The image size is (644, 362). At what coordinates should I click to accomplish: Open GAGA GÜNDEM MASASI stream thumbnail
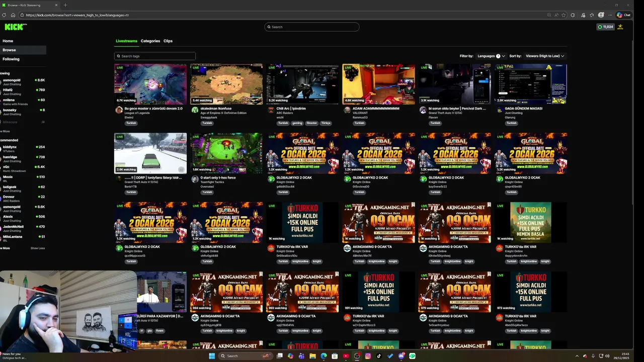pyautogui.click(x=531, y=84)
